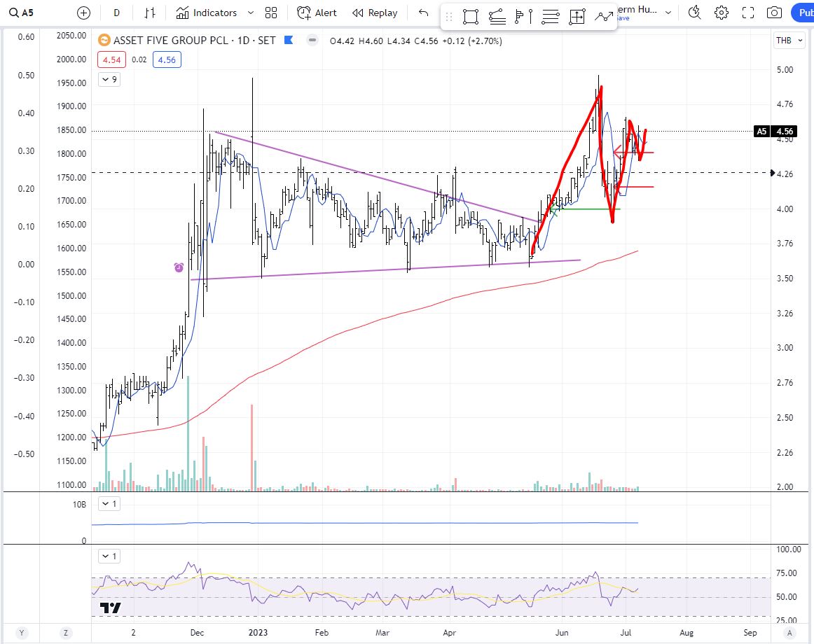This screenshot has width=814, height=644.
Task: Click the 2023 label on time axis
Action: click(x=258, y=633)
